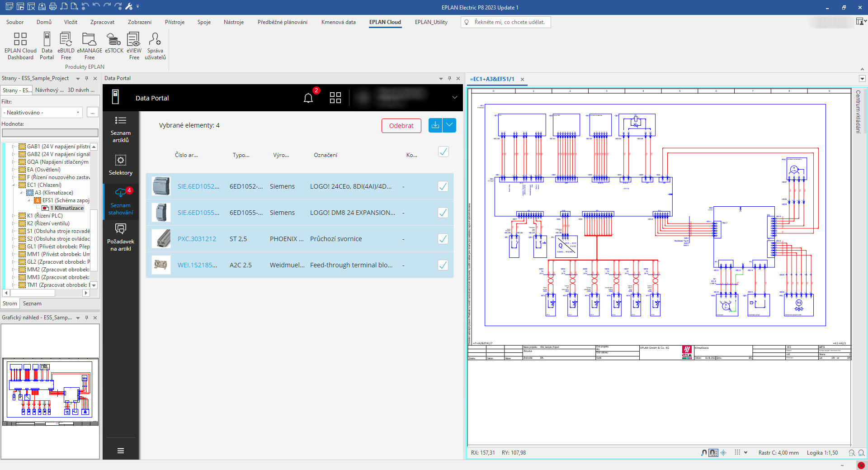Click the notification bell in Data Portal

point(308,98)
